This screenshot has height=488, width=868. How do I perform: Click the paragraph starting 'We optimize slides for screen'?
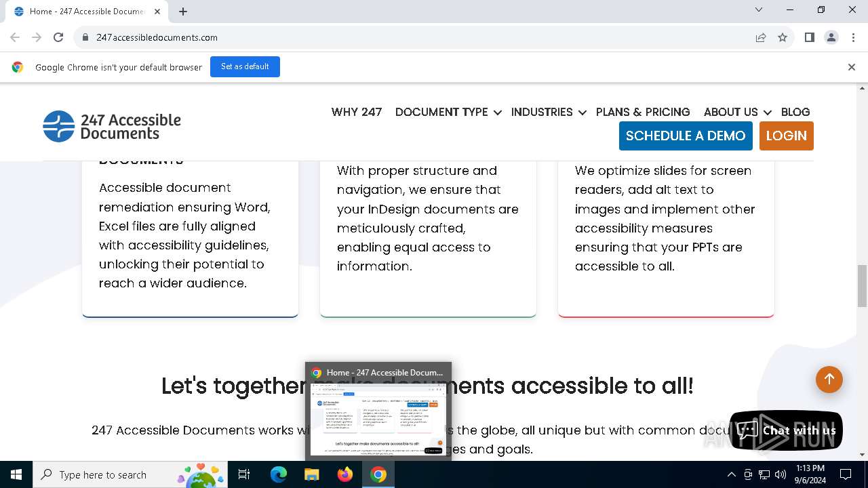pos(665,218)
